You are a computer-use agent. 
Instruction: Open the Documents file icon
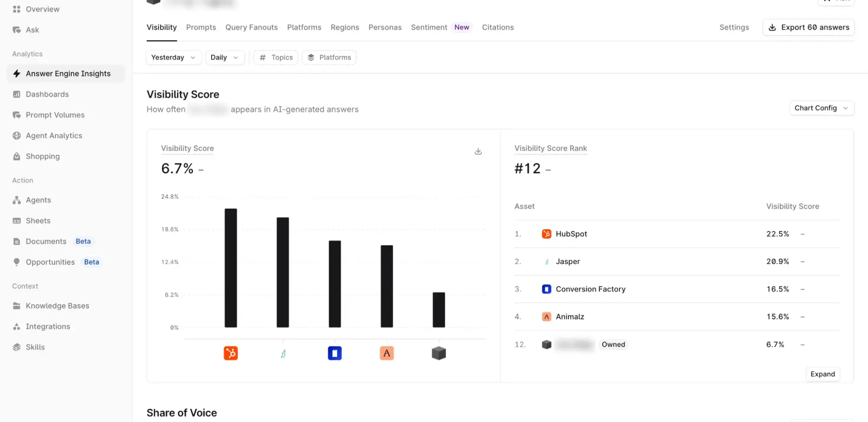[x=17, y=241]
